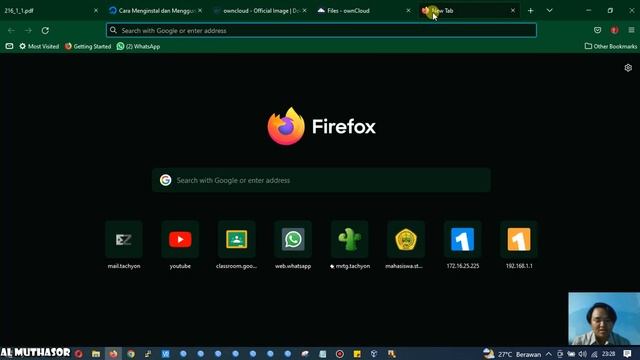640x360 pixels.
Task: Open the Other Bookmarks folder
Action: [x=611, y=46]
